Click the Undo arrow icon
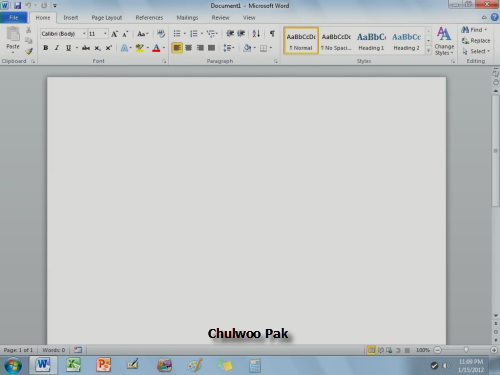The height and width of the screenshot is (375, 500). pyautogui.click(x=28, y=5)
